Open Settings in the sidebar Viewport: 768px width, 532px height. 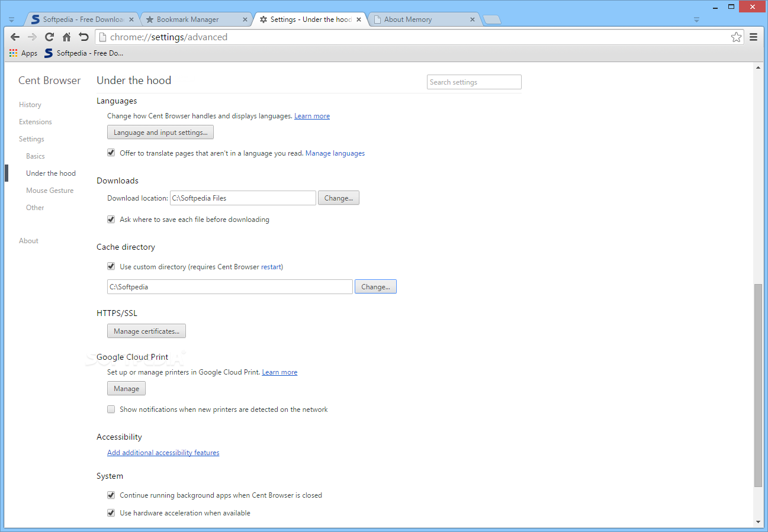point(31,139)
